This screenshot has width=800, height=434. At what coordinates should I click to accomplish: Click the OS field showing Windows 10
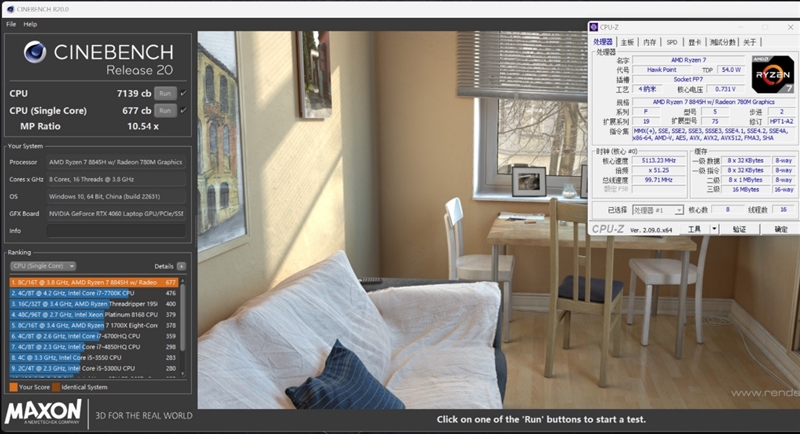(116, 196)
